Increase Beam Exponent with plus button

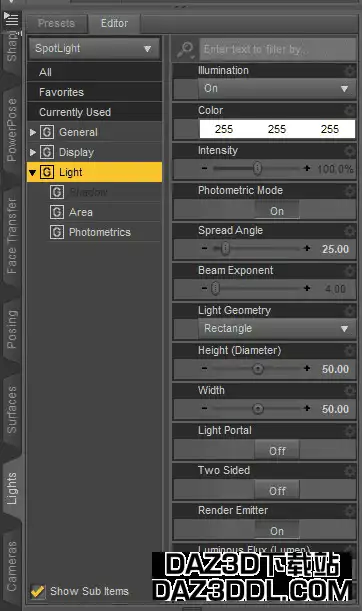click(307, 288)
